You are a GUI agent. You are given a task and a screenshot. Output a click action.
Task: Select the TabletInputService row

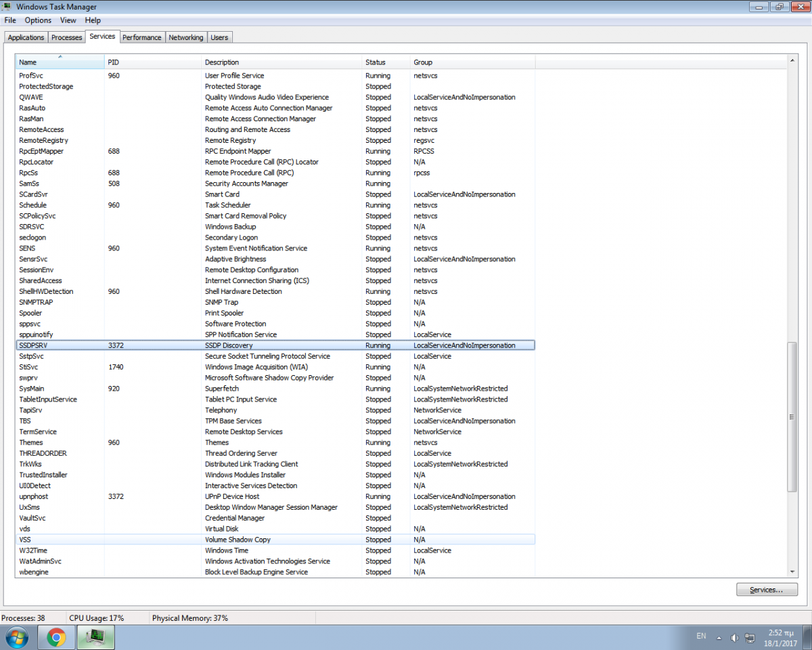[275, 399]
